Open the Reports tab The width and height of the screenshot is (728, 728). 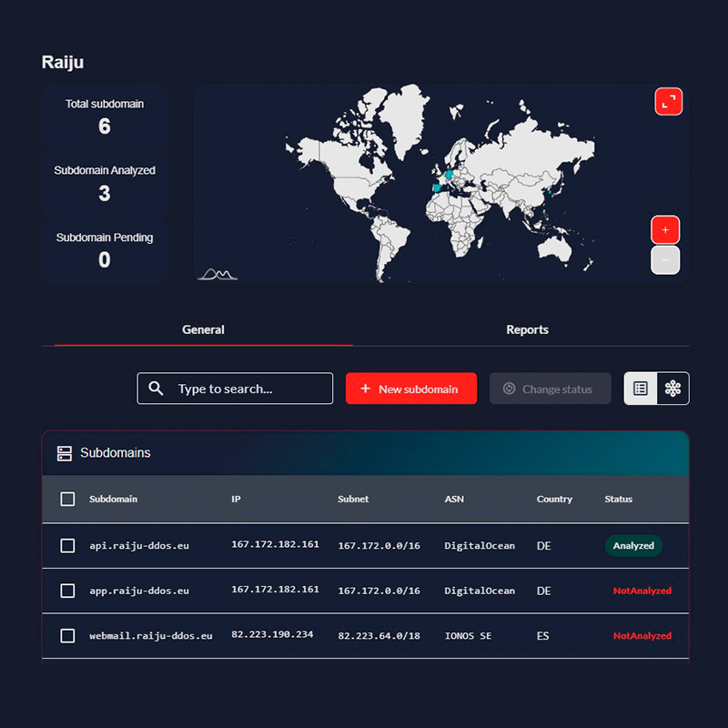point(528,329)
